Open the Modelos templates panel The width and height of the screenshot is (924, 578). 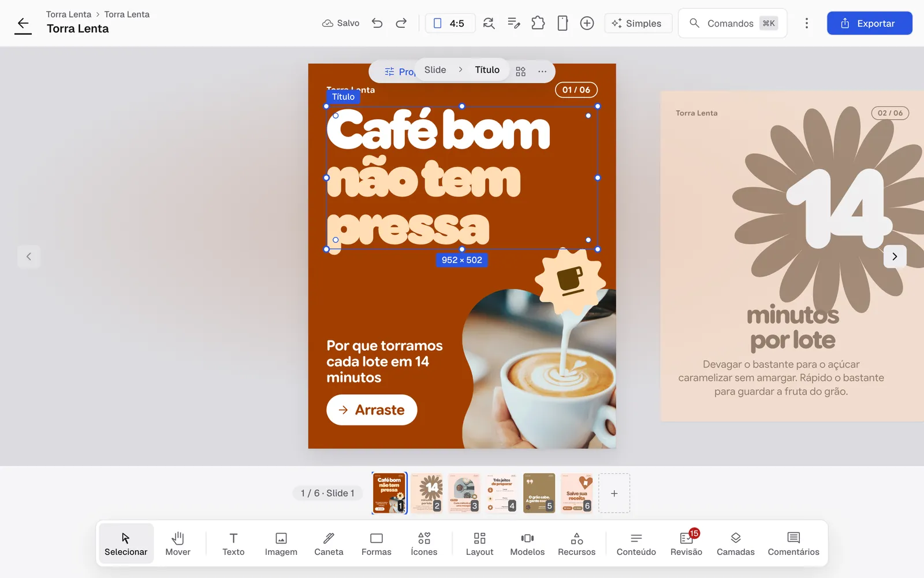pyautogui.click(x=527, y=544)
